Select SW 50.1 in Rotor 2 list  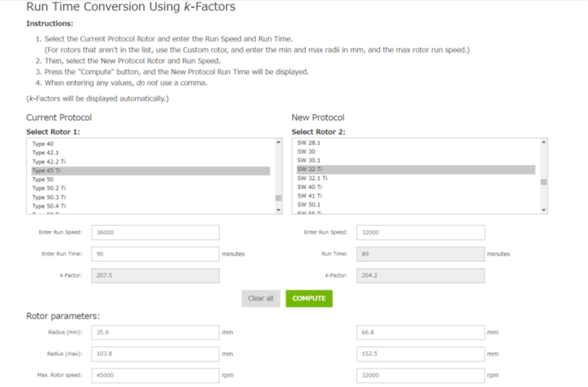point(416,205)
